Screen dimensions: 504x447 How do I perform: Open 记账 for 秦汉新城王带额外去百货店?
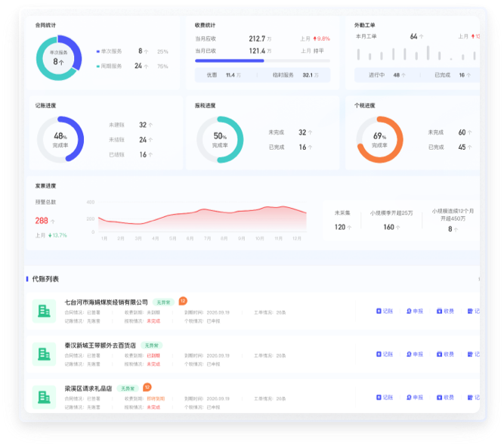[x=385, y=354]
